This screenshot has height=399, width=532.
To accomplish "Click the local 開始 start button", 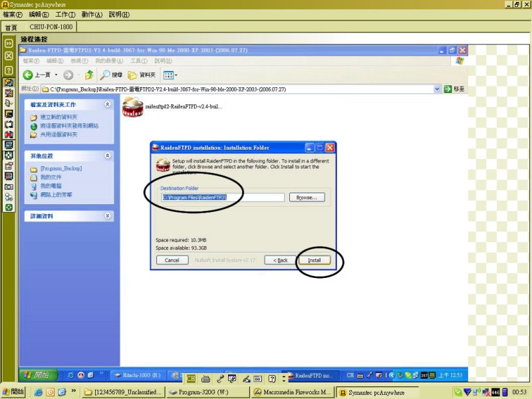I will (13, 392).
